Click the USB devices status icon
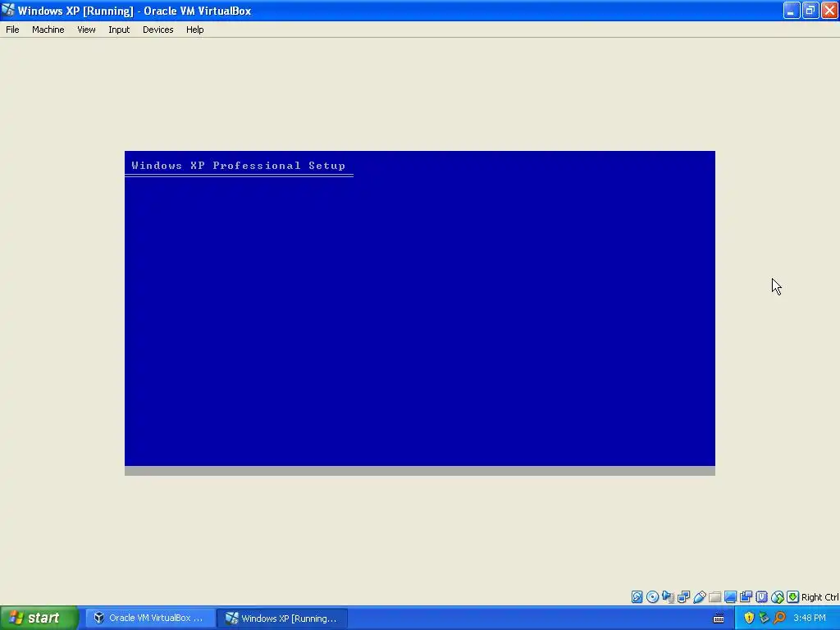Screen dimensions: 840x630 (699, 597)
